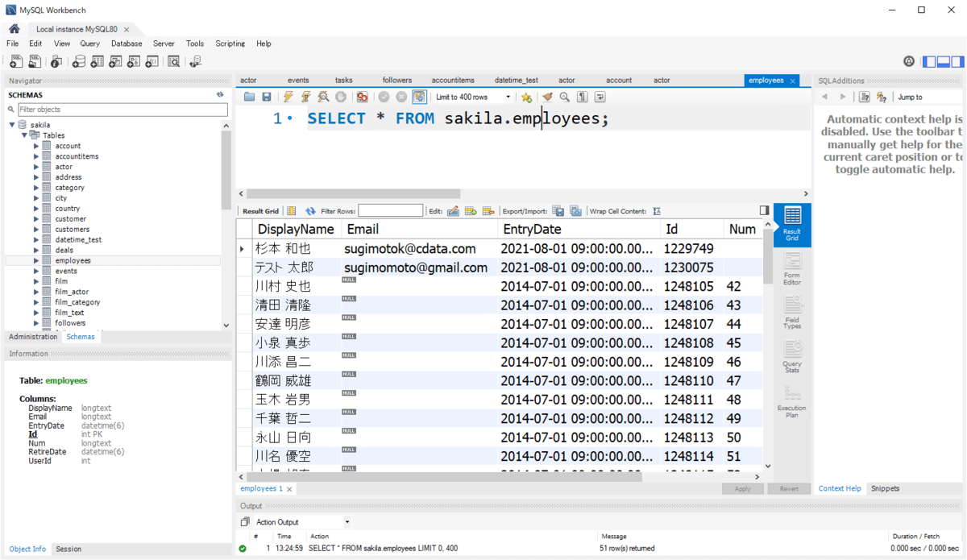Search table data icon in main toolbar

(173, 61)
